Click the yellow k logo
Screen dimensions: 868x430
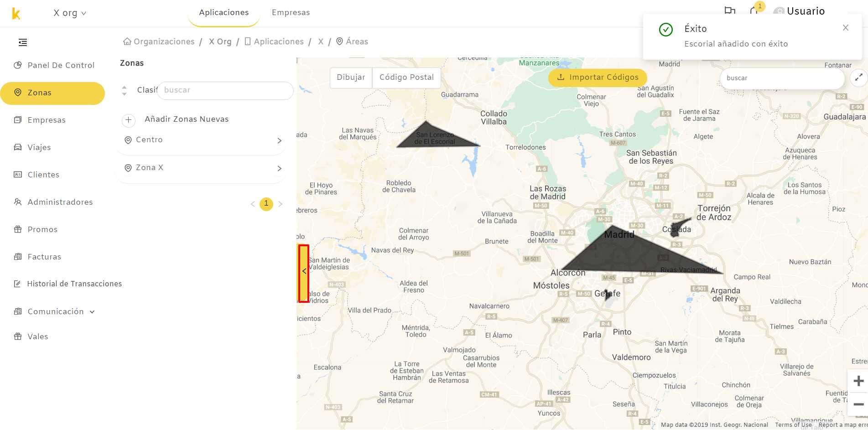pos(16,14)
